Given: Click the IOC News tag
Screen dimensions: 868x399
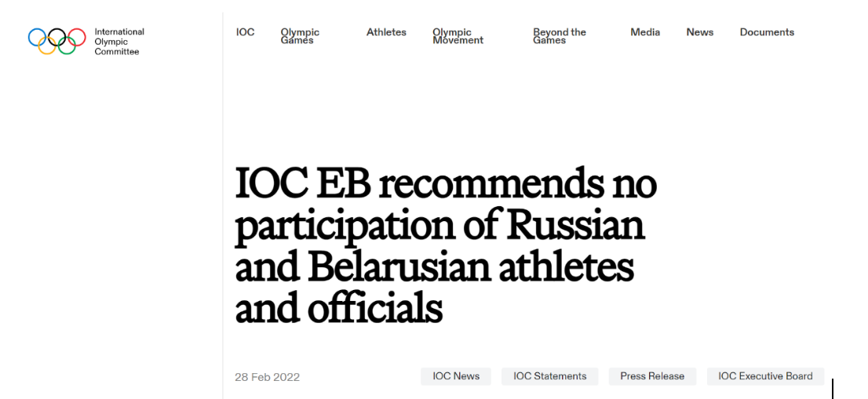Looking at the screenshot, I should coord(456,376).
